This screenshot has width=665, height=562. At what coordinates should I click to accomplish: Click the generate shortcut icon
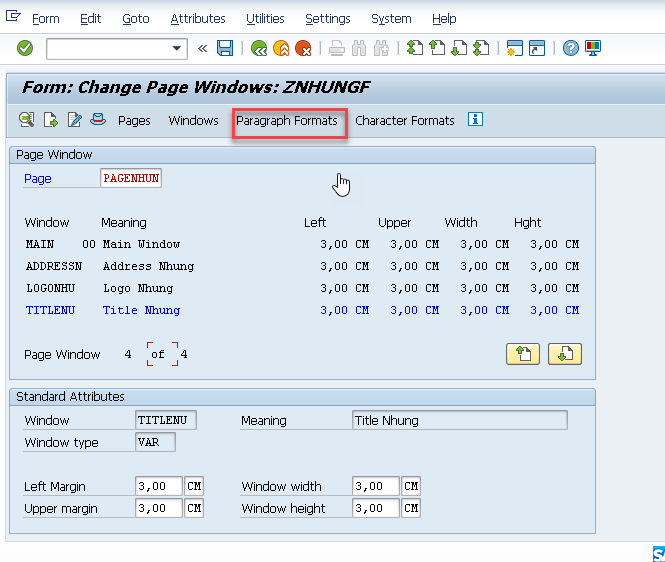click(x=537, y=48)
